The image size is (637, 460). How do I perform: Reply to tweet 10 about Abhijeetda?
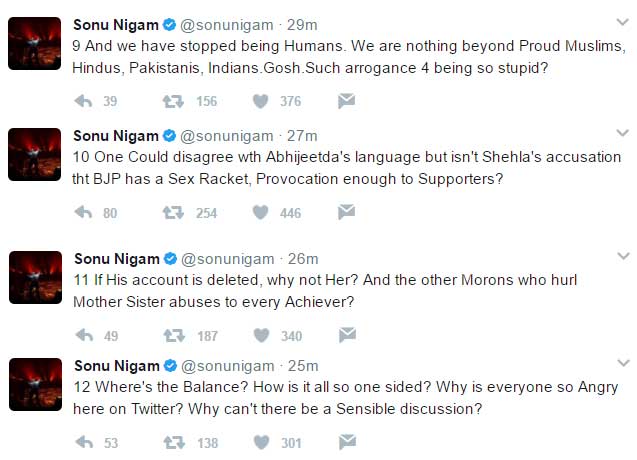84,212
